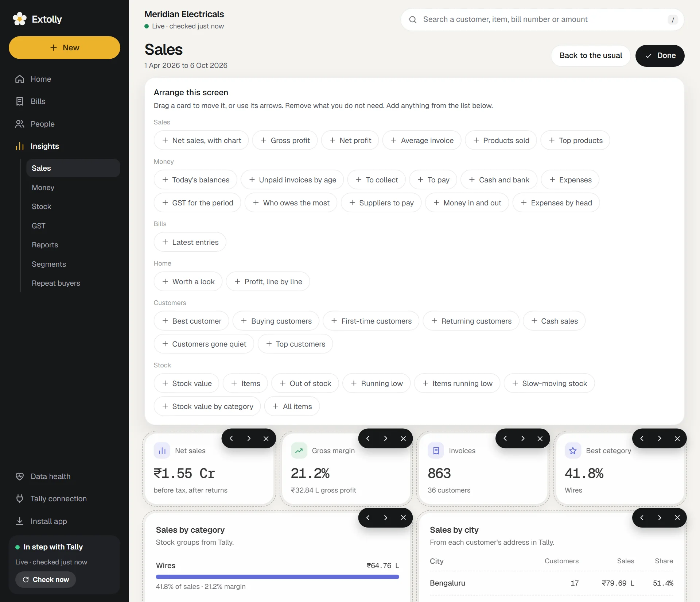Remove the Net sales card
Viewport: 700px width, 602px height.
coord(266,439)
